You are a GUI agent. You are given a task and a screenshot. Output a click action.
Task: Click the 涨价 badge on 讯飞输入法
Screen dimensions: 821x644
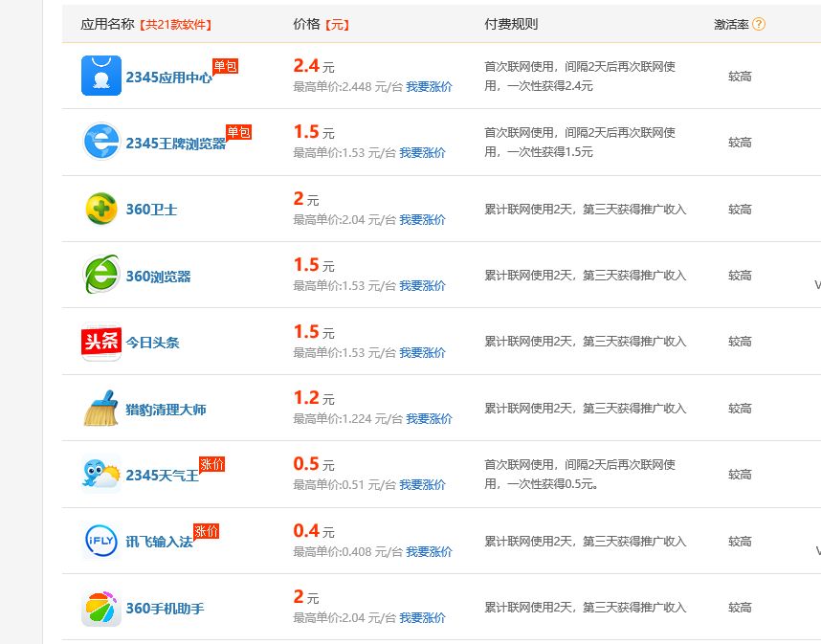tap(207, 531)
